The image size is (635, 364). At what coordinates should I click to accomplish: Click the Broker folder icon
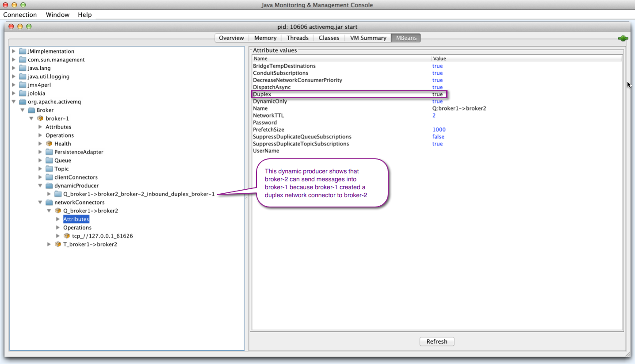(x=31, y=110)
